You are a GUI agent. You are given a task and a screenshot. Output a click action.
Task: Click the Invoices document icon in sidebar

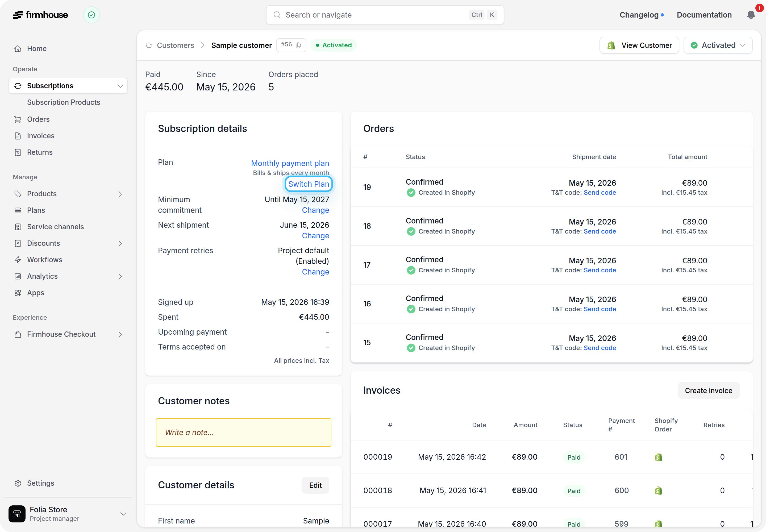click(x=18, y=136)
